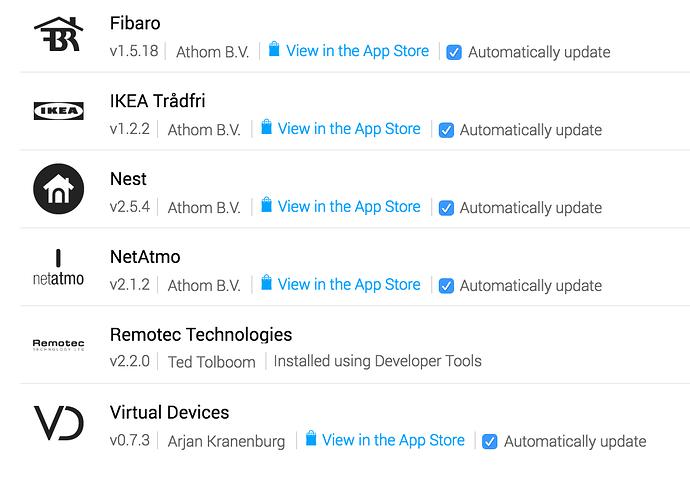
Task: View Fibaro in the App Store
Action: (357, 51)
